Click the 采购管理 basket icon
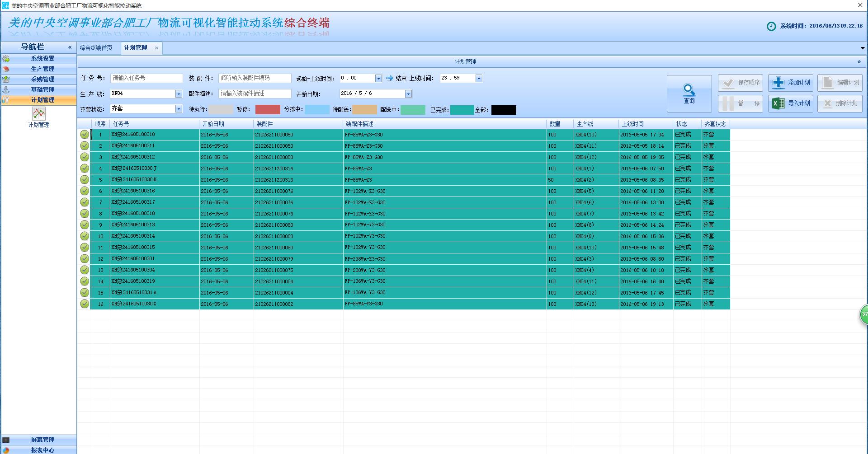Image resolution: width=868 pixels, height=454 pixels. pyautogui.click(x=6, y=80)
